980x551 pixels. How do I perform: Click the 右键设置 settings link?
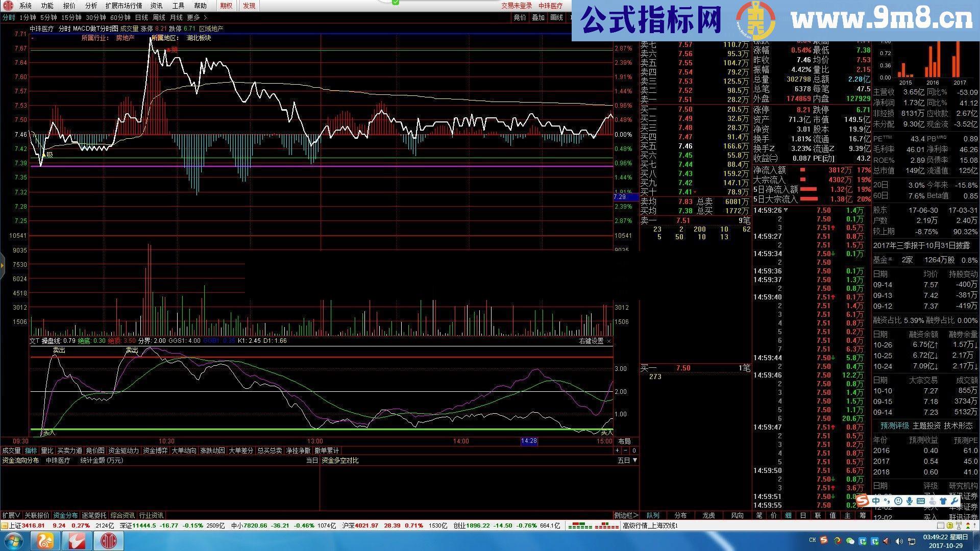click(591, 341)
